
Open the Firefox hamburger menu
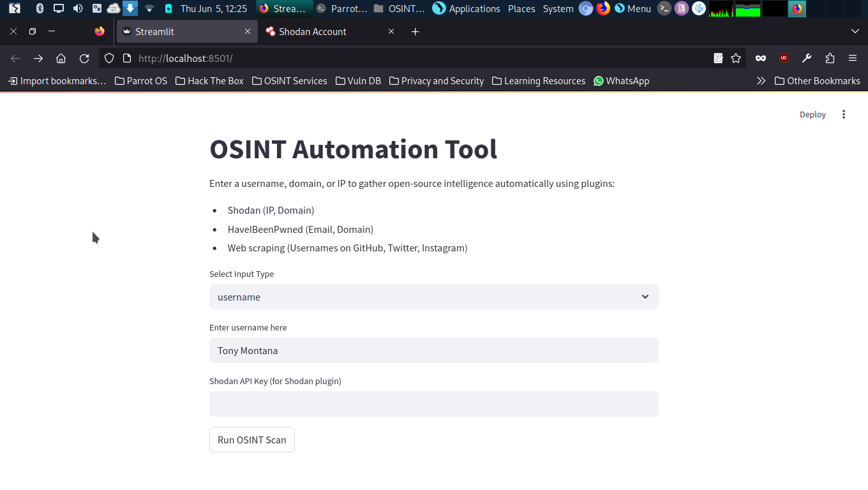coord(853,58)
